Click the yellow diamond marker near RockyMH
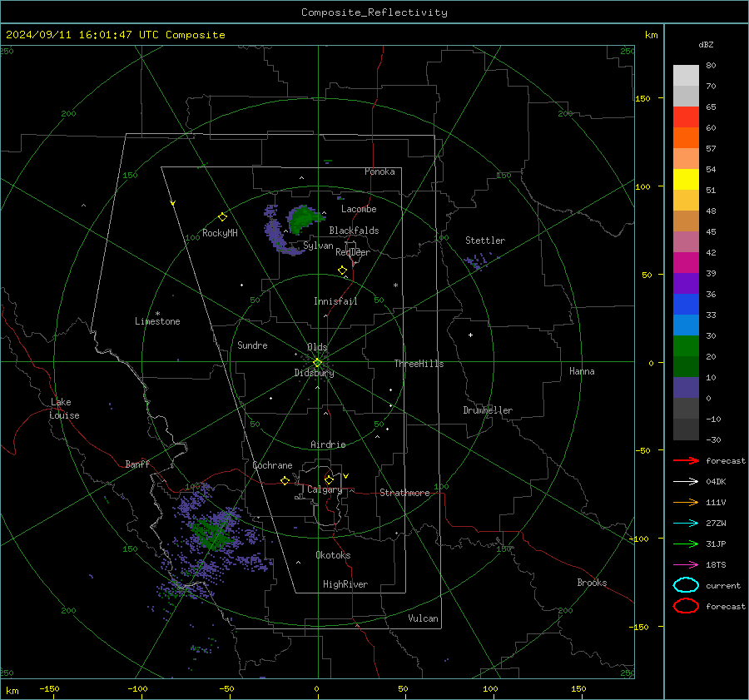The width and height of the screenshot is (749, 700). (x=222, y=217)
